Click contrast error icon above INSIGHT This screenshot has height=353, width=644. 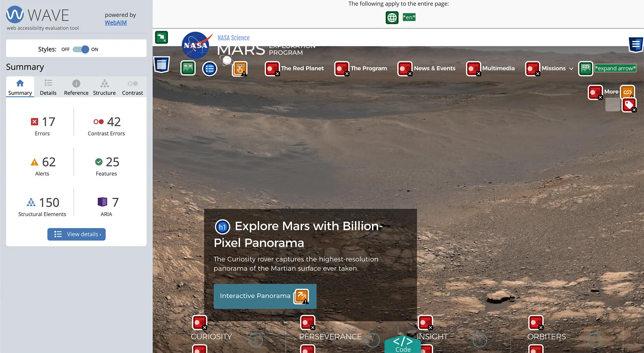(x=425, y=322)
